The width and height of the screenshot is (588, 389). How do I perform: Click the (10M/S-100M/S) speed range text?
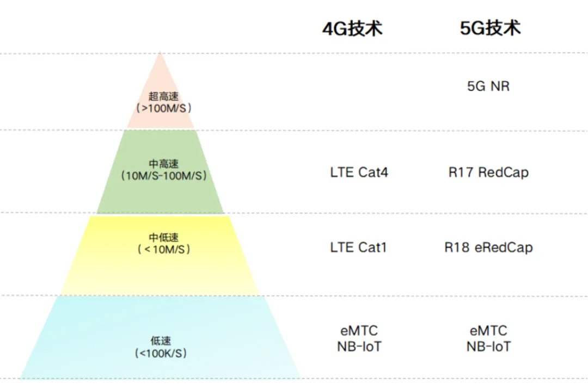(x=163, y=176)
